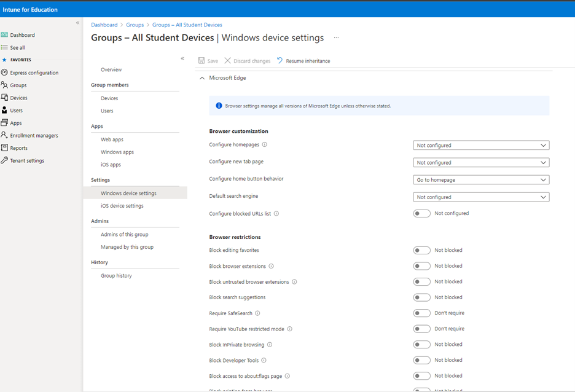
Task: Click the Tenant settings wrench icon
Action: (4, 160)
